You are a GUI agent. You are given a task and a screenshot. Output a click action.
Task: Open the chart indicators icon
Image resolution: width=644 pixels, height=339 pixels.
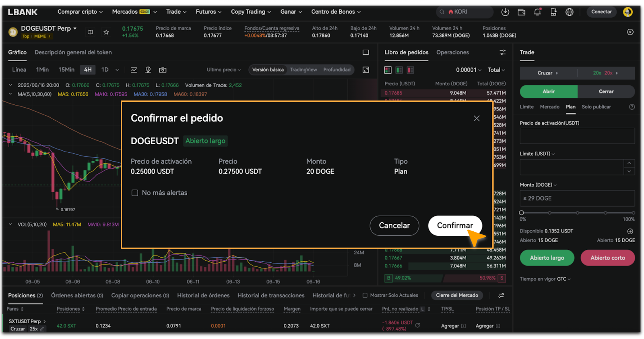tap(134, 70)
